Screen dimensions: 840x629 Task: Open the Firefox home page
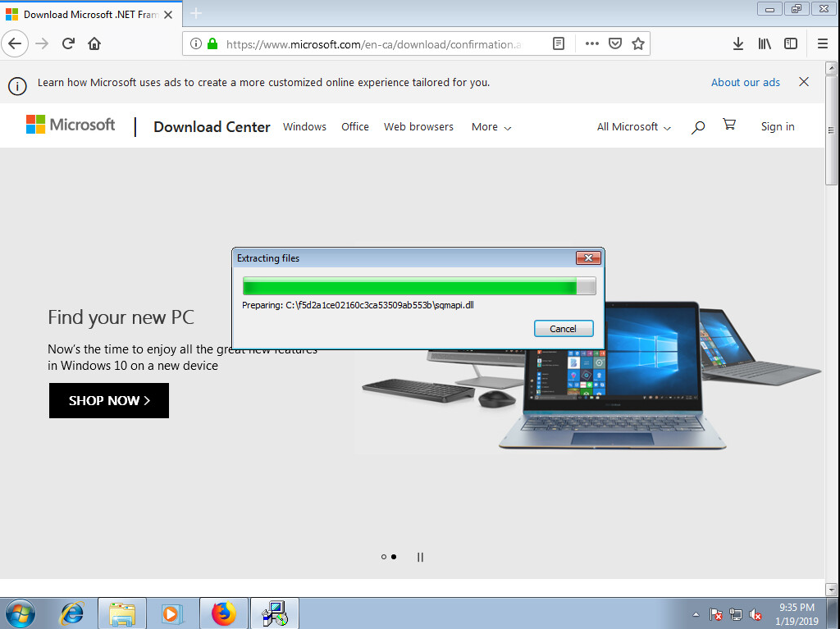point(94,44)
